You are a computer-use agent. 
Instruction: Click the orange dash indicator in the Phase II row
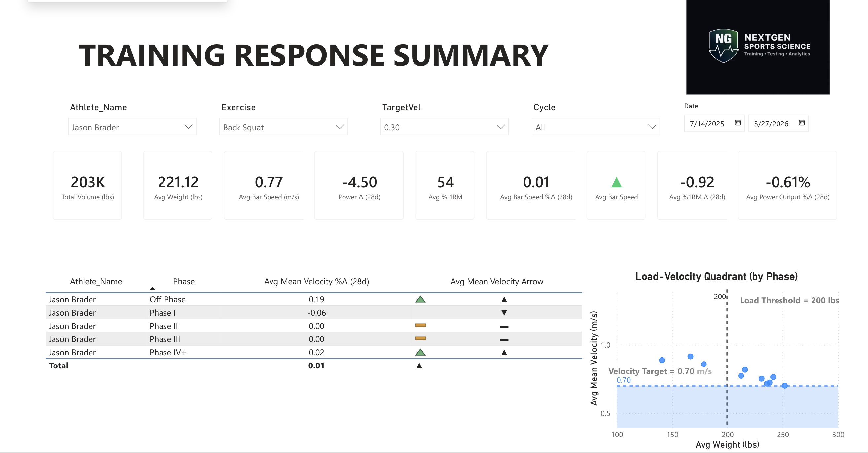pyautogui.click(x=420, y=326)
